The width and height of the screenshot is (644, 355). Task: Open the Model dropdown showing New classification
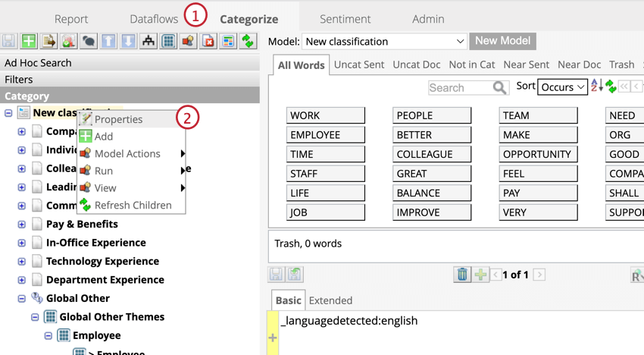pyautogui.click(x=384, y=42)
